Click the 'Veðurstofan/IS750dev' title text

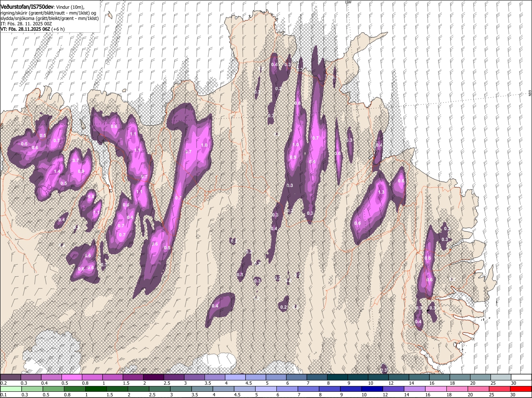click(27, 7)
